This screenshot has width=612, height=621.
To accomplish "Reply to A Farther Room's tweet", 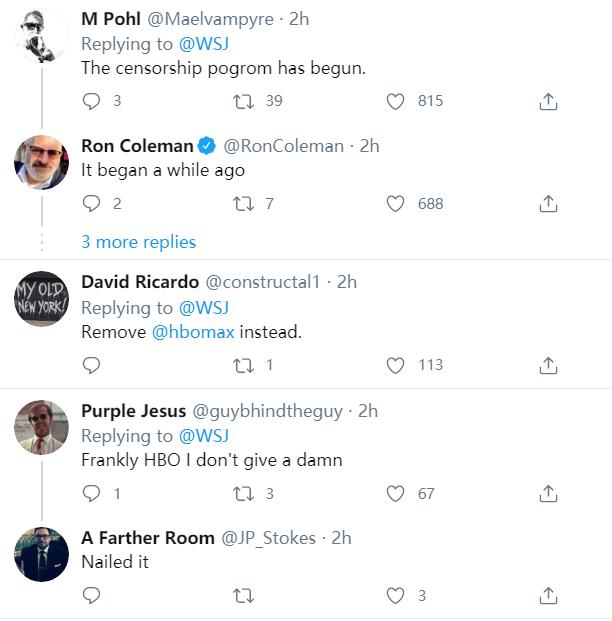I will point(92,595).
